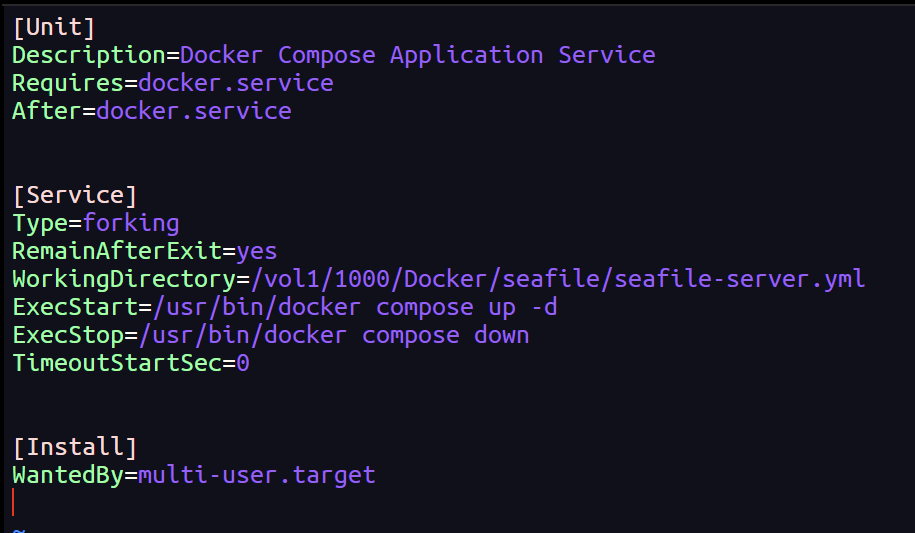The width and height of the screenshot is (915, 533).
Task: Place cursor on Description key
Action: click(x=89, y=55)
